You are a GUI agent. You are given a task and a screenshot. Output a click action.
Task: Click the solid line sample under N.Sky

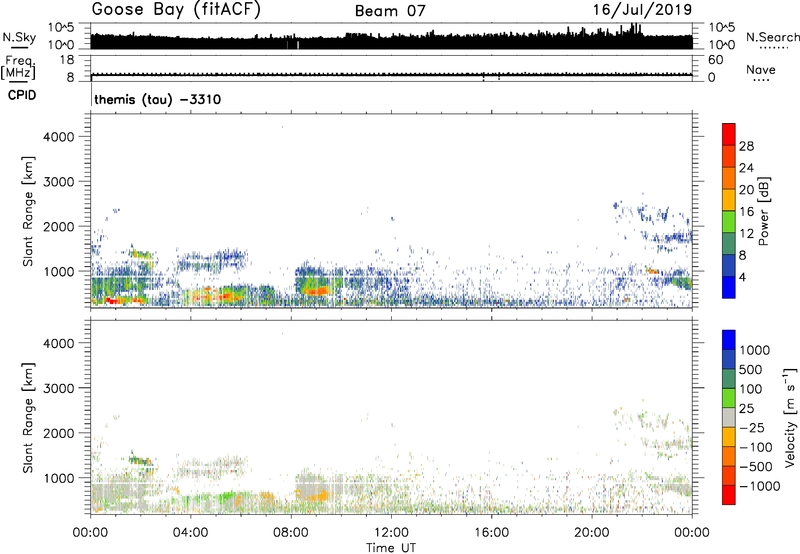coord(19,47)
